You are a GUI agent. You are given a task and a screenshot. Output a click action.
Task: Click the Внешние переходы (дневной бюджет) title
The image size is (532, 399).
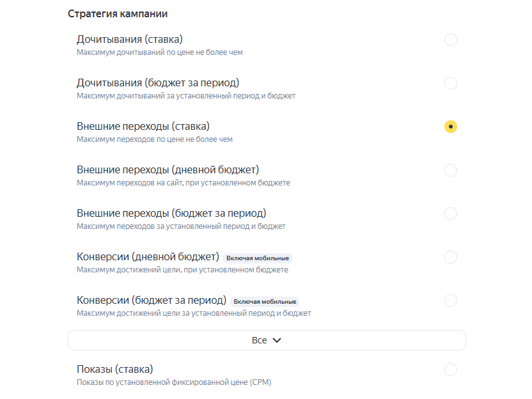168,169
